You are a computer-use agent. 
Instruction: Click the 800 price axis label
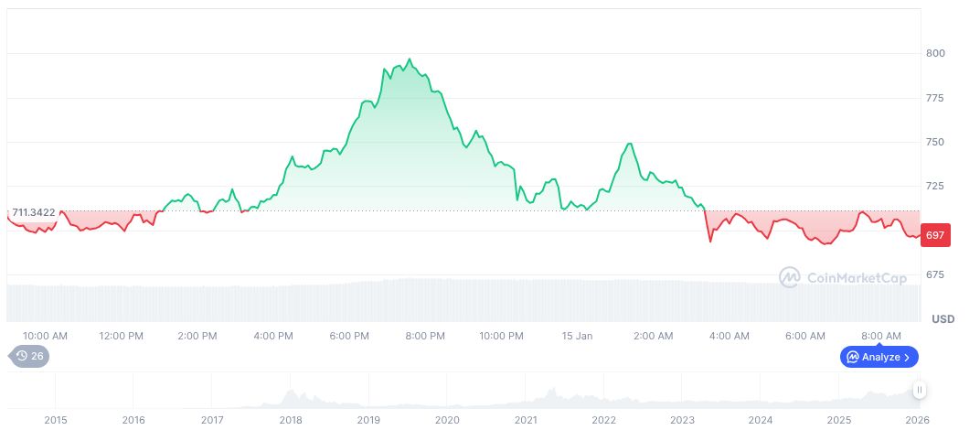pyautogui.click(x=935, y=53)
